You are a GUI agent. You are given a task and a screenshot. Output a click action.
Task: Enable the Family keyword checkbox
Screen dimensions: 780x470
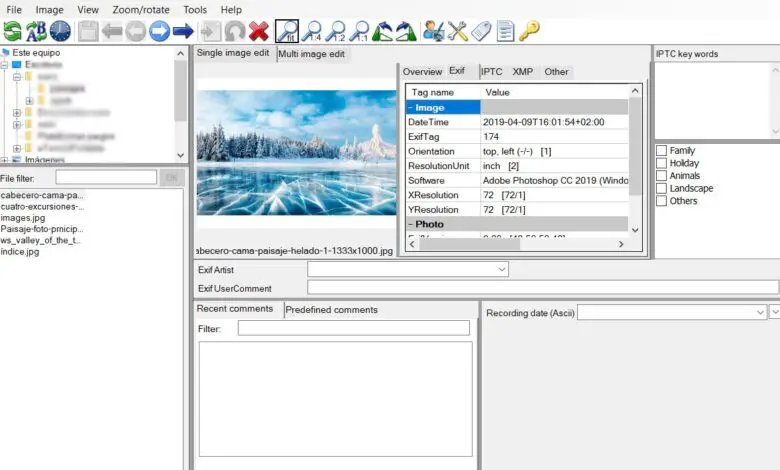661,151
